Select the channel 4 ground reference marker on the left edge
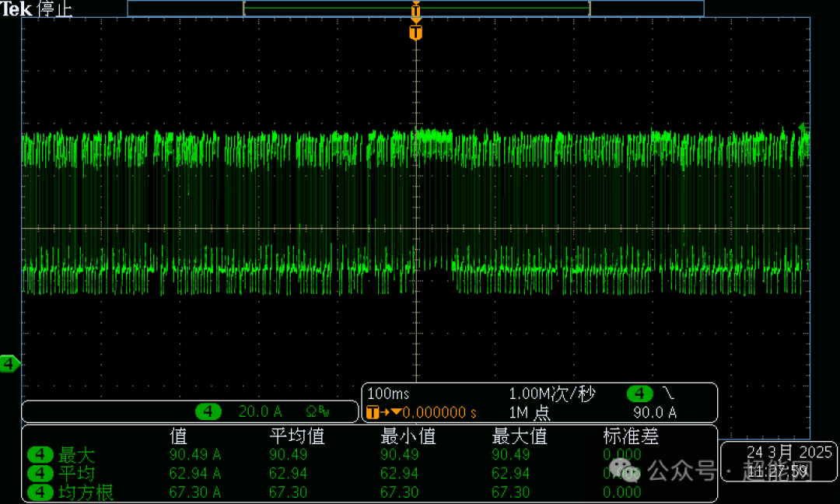840x504 pixels. 9,364
